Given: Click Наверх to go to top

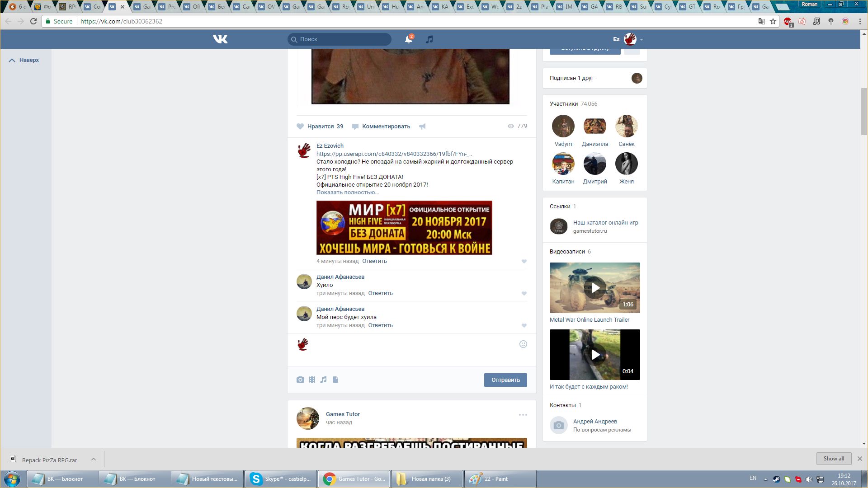Looking at the screenshot, I should point(24,60).
